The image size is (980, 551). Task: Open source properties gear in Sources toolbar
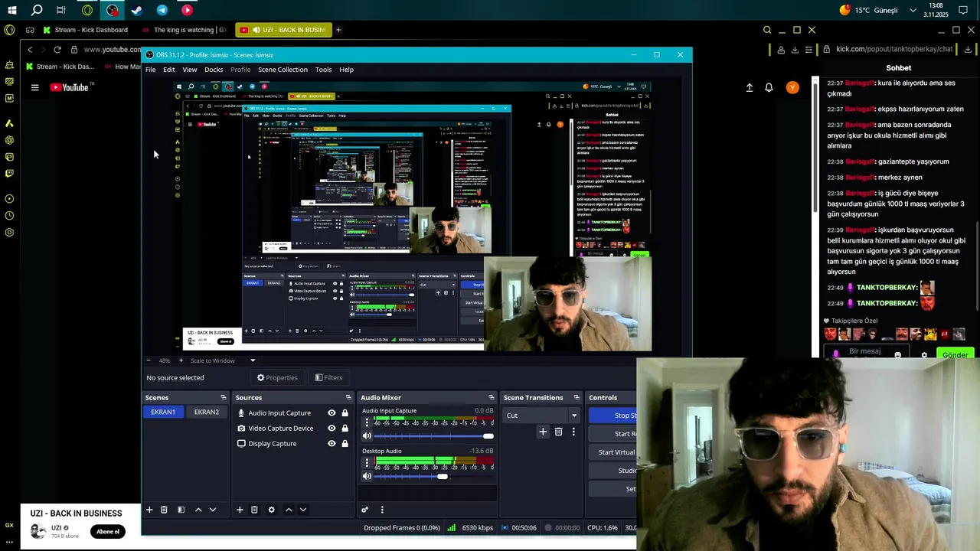[x=271, y=510]
